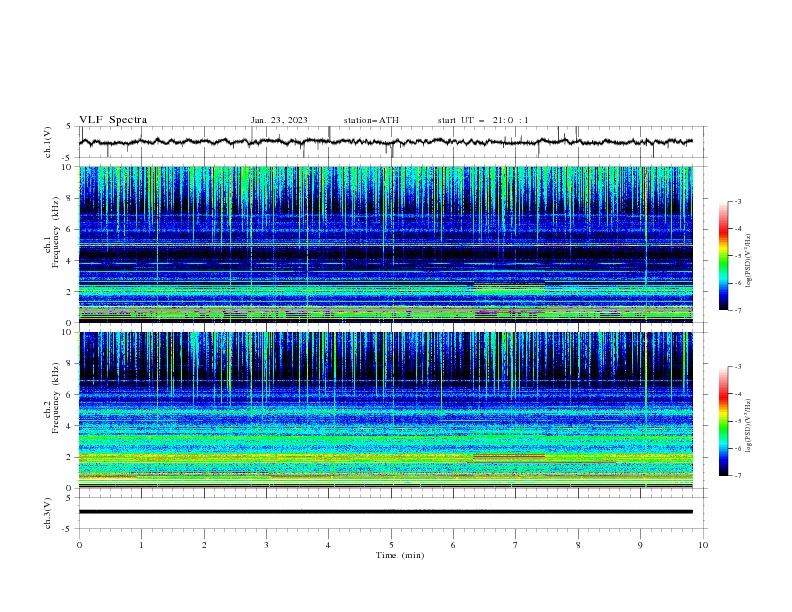
Task: Click the ch.1 spectrogram color scale bar
Action: pos(723,256)
